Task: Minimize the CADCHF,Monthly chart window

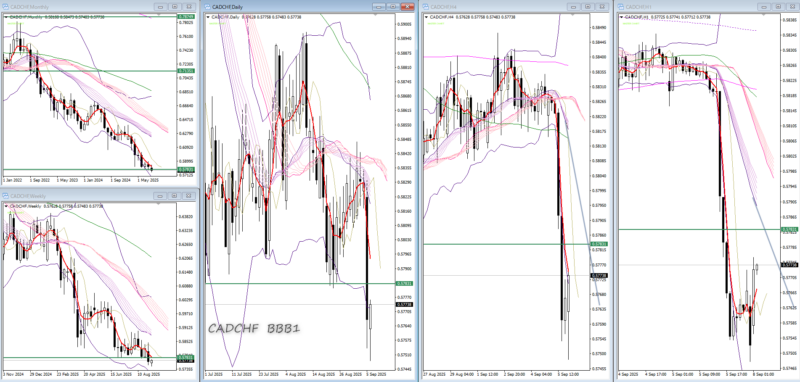Action: click(161, 7)
